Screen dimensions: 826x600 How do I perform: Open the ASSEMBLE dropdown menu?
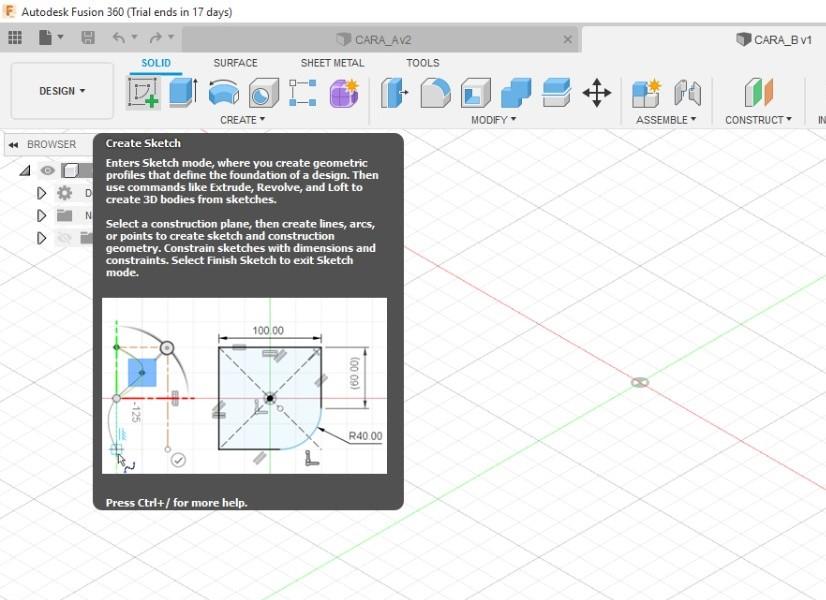pos(666,120)
